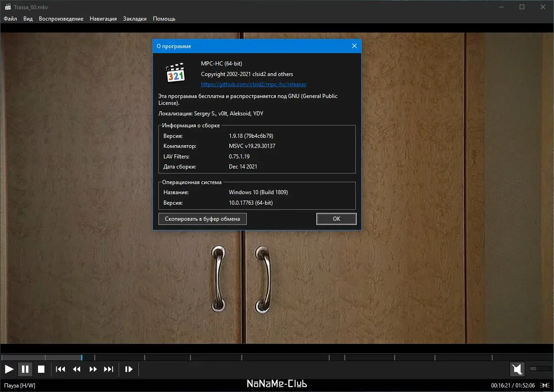Open the Закладки menu
The width and height of the screenshot is (554, 392).
[135, 19]
